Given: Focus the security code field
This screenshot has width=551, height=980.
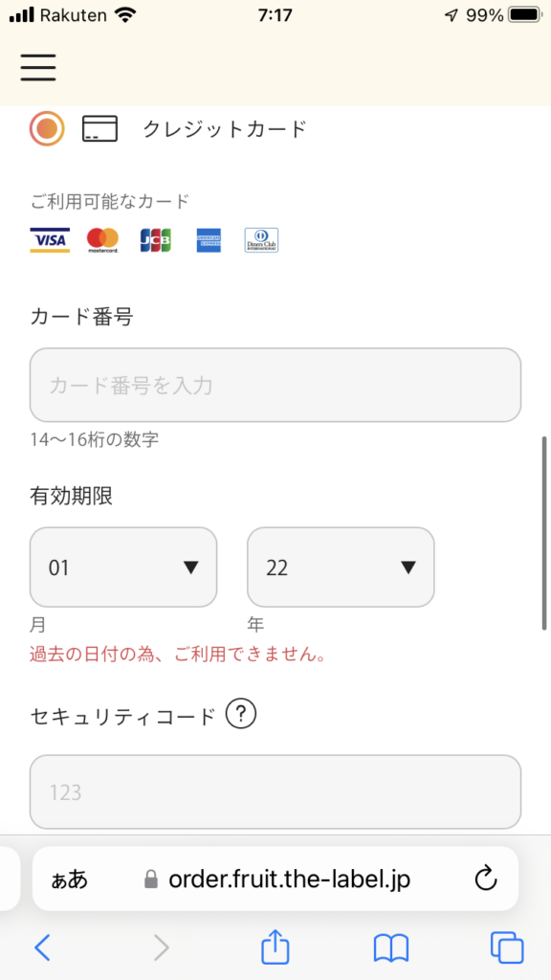Looking at the screenshot, I should click(x=275, y=791).
